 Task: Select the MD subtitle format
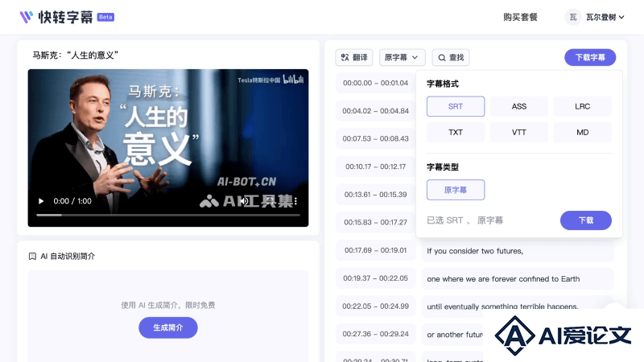point(582,132)
